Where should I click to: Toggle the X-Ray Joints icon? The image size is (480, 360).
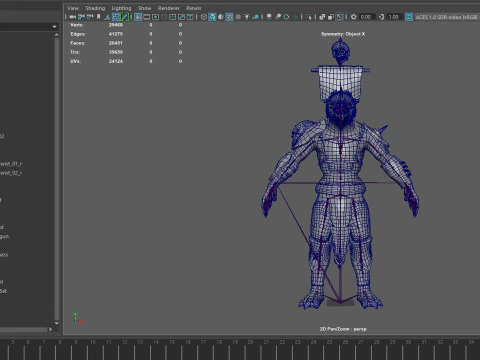340,17
